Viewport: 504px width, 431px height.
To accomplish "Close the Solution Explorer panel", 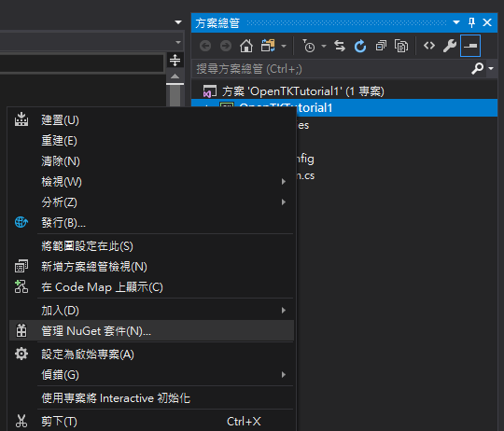I will [x=487, y=22].
